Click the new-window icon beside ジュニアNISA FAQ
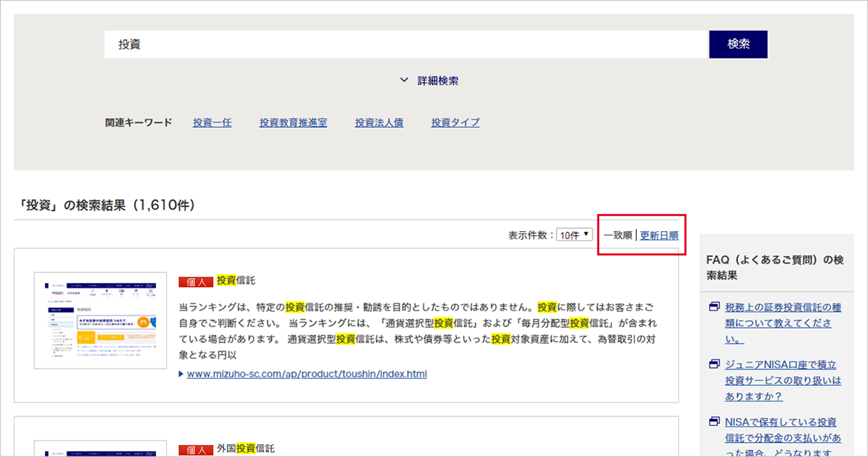The image size is (868, 457). point(714,365)
